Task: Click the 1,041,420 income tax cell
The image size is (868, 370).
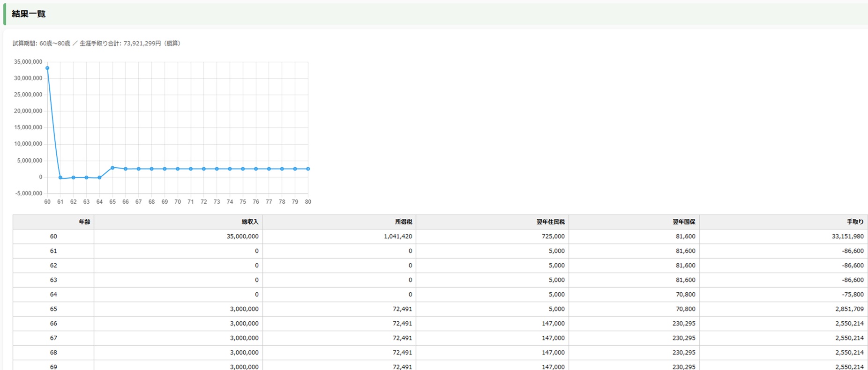Action: pos(397,237)
